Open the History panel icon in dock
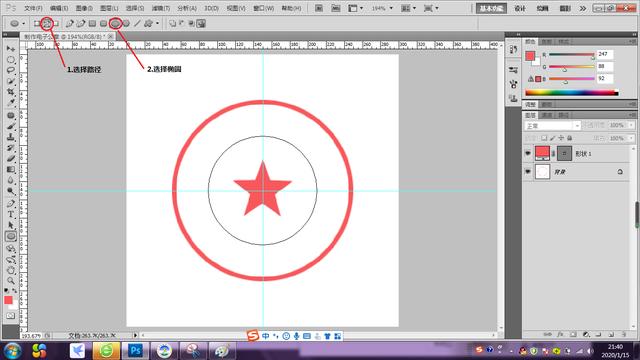 513,50
